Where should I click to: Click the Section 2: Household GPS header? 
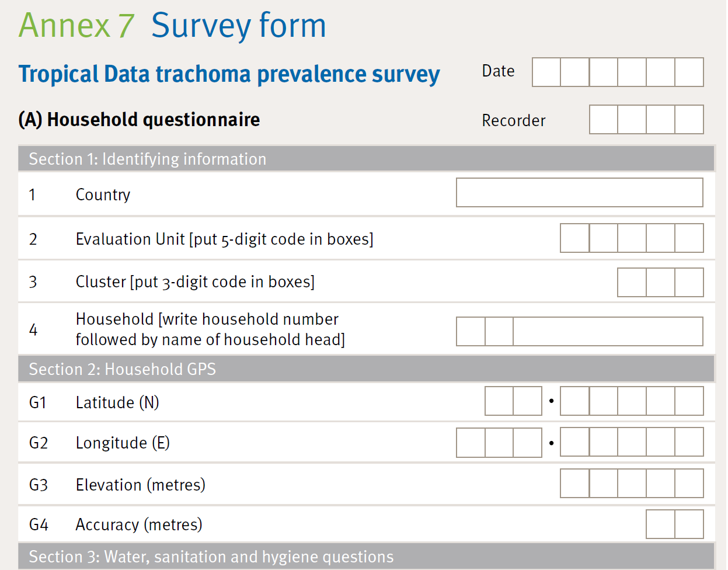point(123,369)
